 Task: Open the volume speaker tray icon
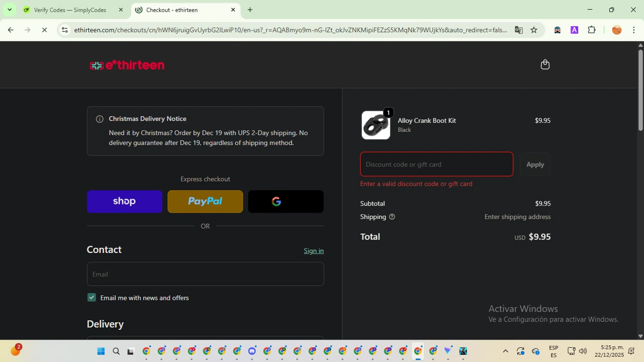tap(583, 351)
